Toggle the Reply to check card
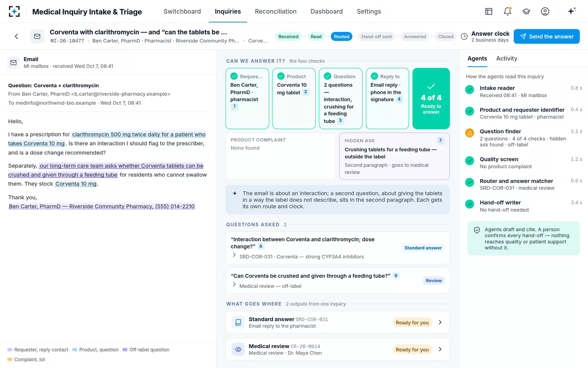This screenshot has width=588, height=368. [x=388, y=99]
